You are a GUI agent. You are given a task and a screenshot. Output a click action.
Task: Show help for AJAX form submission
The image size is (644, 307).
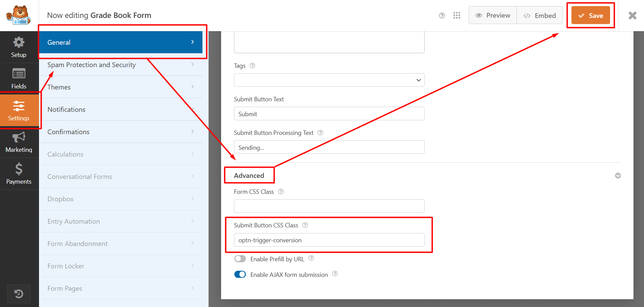pos(335,274)
